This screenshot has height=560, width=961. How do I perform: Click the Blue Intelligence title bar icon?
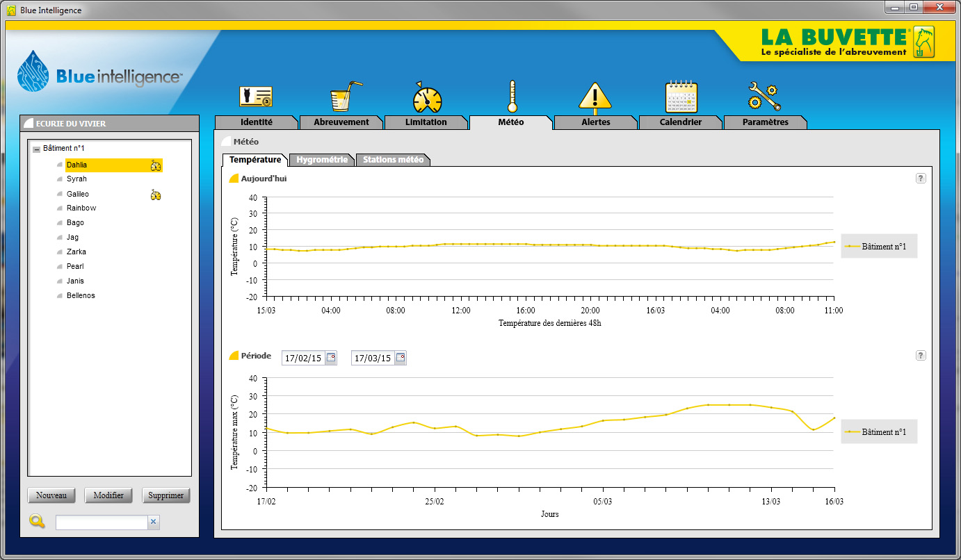(11, 10)
